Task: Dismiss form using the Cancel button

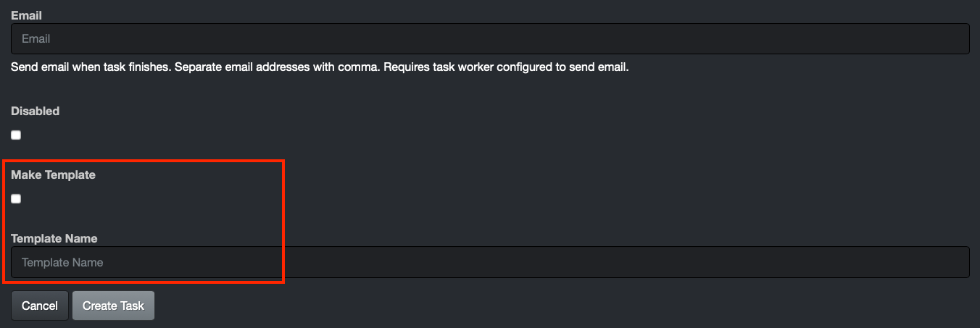Action: pyautogui.click(x=40, y=306)
